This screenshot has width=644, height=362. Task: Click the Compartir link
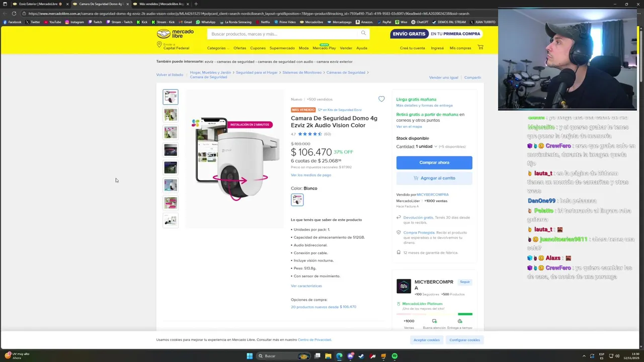(x=472, y=77)
